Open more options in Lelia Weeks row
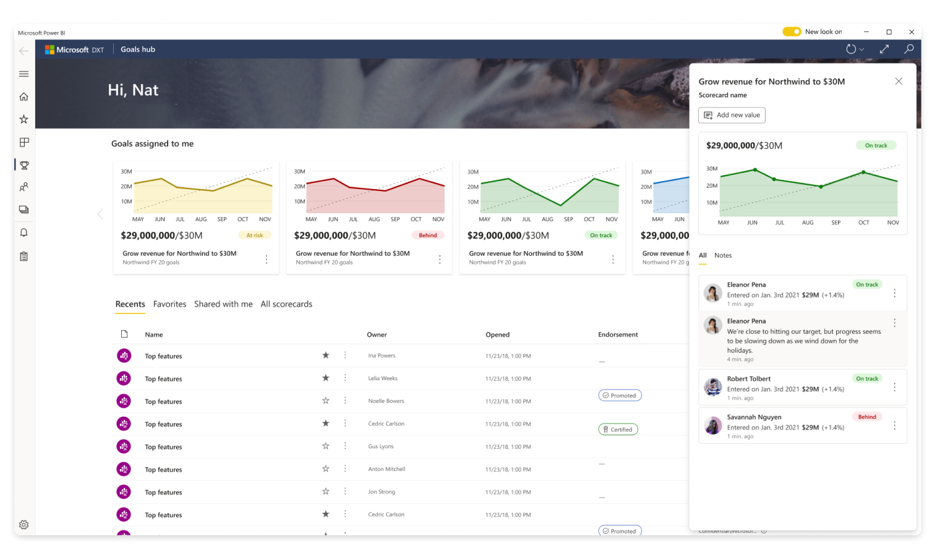Screen dimensions: 935x560 tap(345, 378)
